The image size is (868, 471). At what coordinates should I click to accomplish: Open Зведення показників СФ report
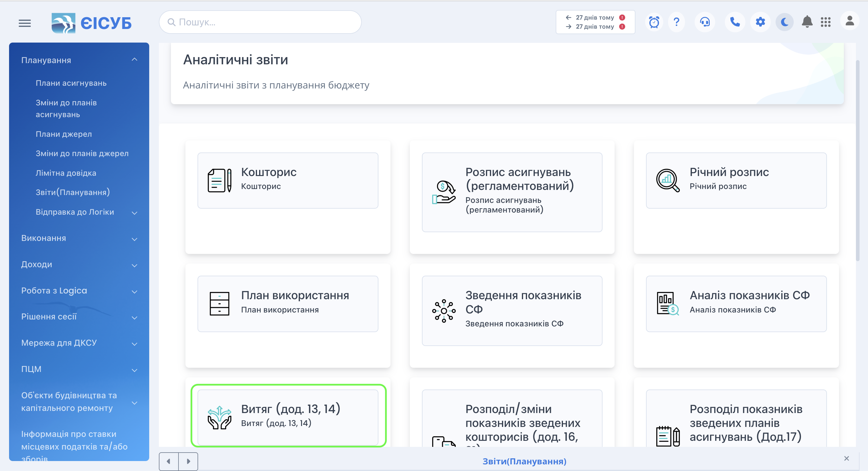pyautogui.click(x=512, y=311)
